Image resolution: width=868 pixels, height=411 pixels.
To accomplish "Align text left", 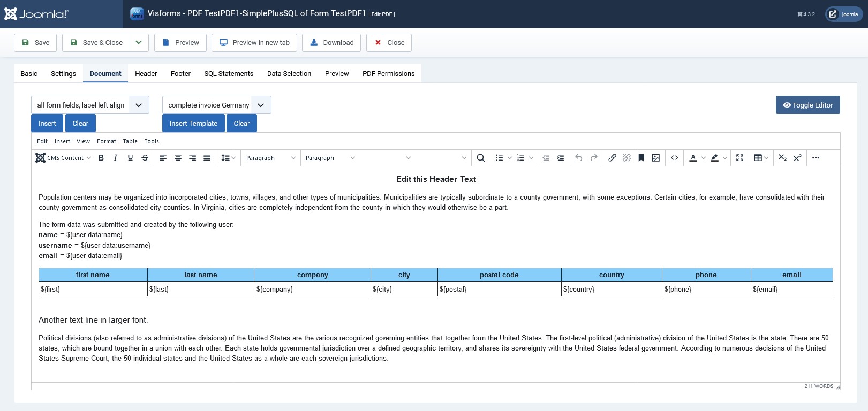I will 163,158.
